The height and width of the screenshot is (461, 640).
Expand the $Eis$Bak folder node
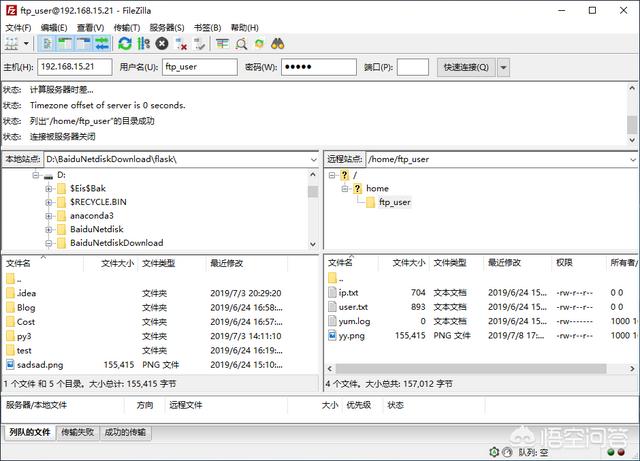click(49, 189)
